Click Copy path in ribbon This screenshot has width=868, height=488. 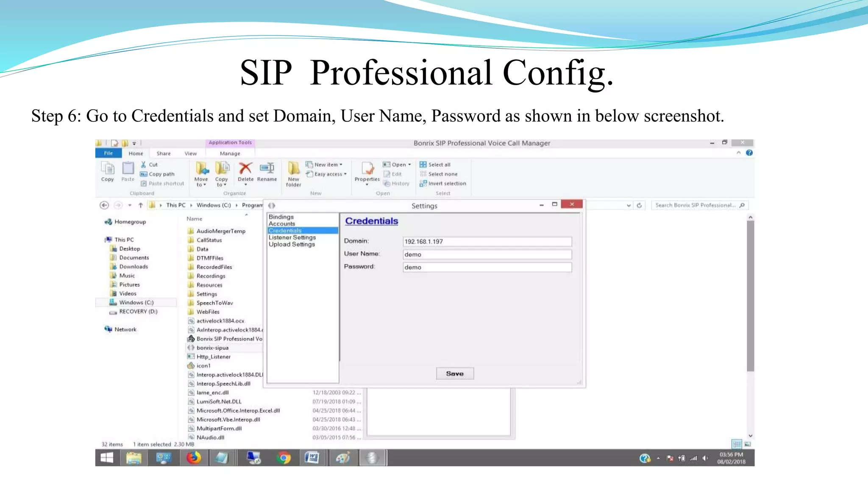tap(157, 174)
